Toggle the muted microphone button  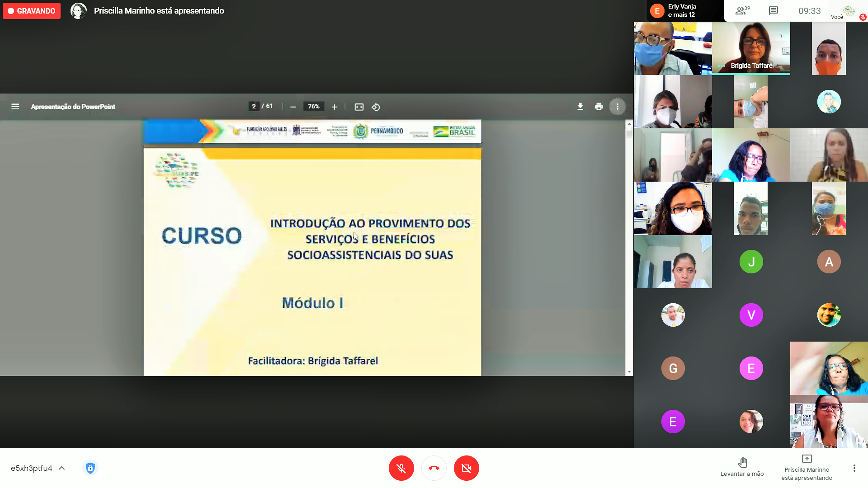(x=401, y=468)
